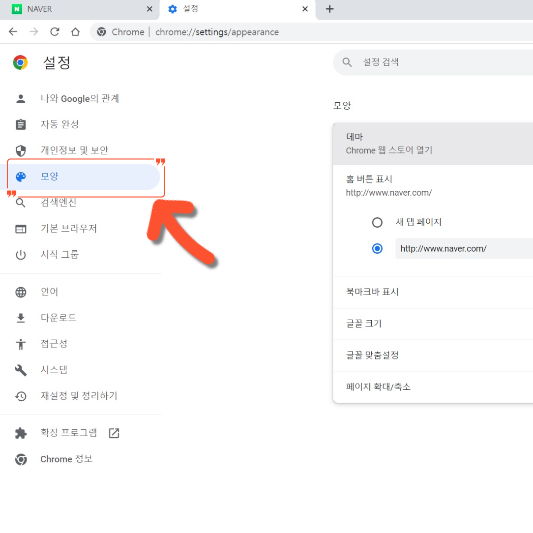Click the home button icon in toolbar
This screenshot has height=533, width=533.
coord(75,32)
